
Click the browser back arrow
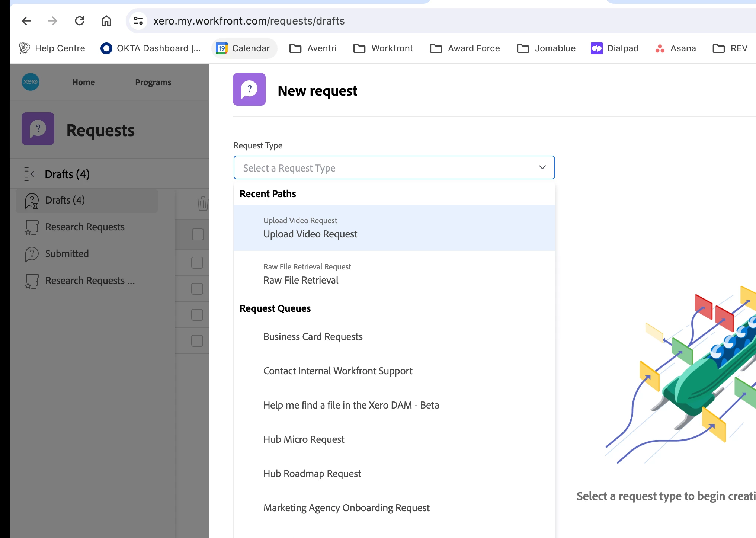pos(26,21)
